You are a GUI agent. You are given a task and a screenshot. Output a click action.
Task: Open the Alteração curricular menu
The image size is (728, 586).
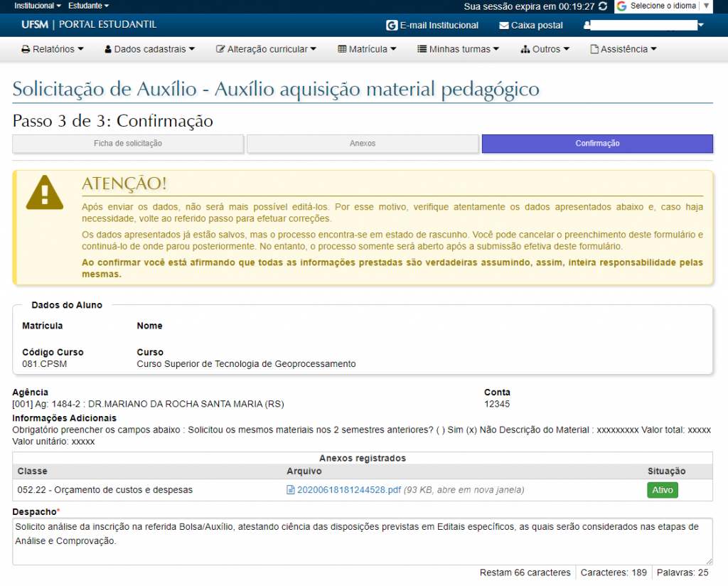(x=266, y=50)
